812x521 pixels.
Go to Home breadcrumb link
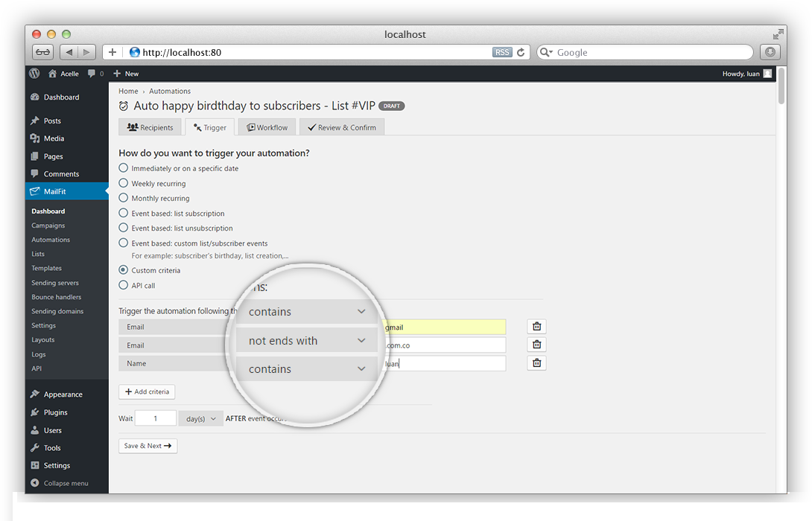click(x=128, y=91)
